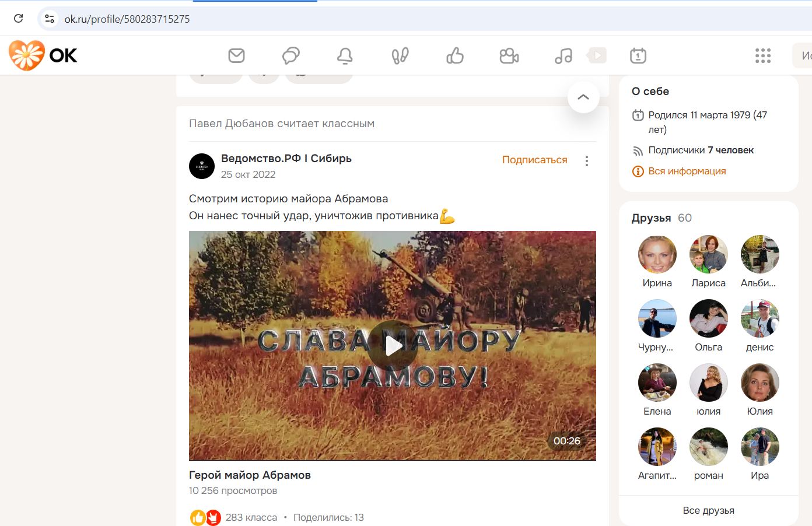Screen dimensions: 812x526
Task: Click the search field at header right
Action: (x=802, y=55)
